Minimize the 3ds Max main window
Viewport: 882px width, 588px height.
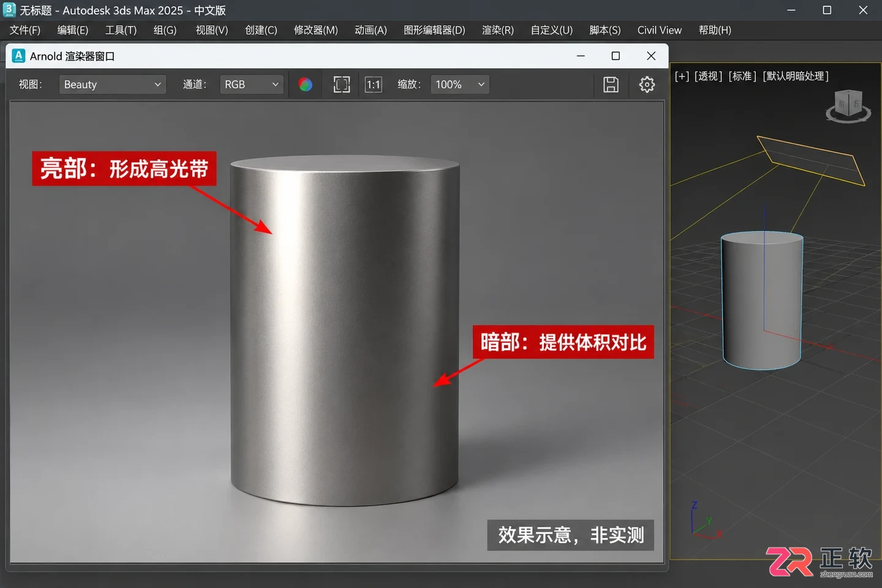point(791,10)
